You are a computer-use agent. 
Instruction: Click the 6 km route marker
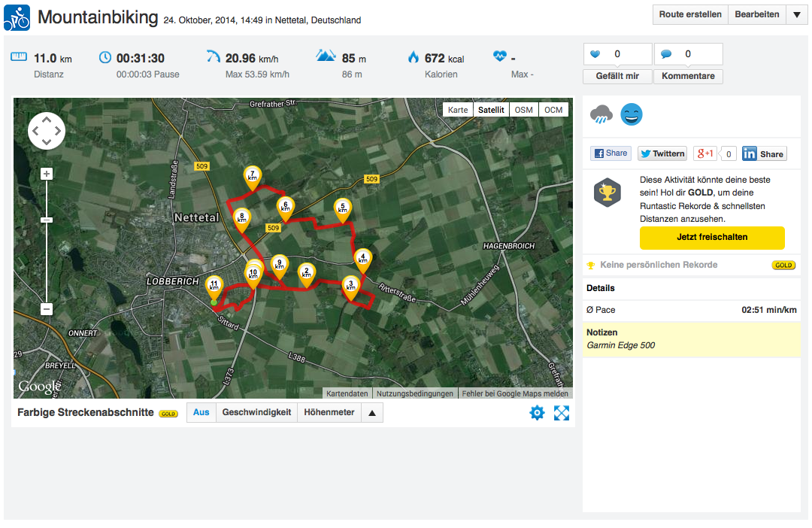[x=286, y=208]
